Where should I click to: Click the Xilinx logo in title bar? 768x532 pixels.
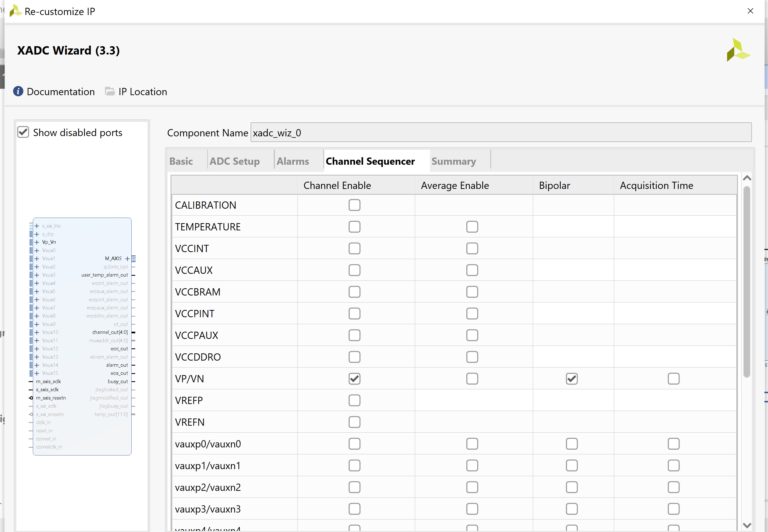click(x=15, y=11)
